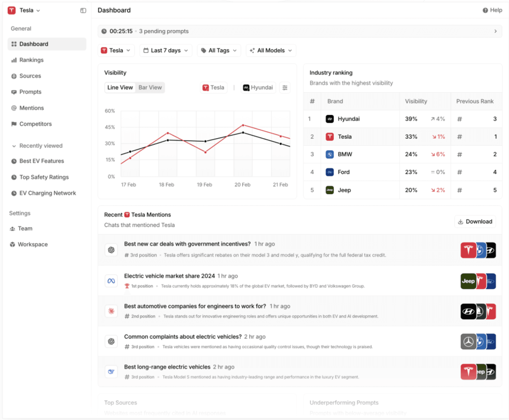Image resolution: width=509 pixels, height=420 pixels.
Task: Open the Help icon link
Action: click(485, 10)
